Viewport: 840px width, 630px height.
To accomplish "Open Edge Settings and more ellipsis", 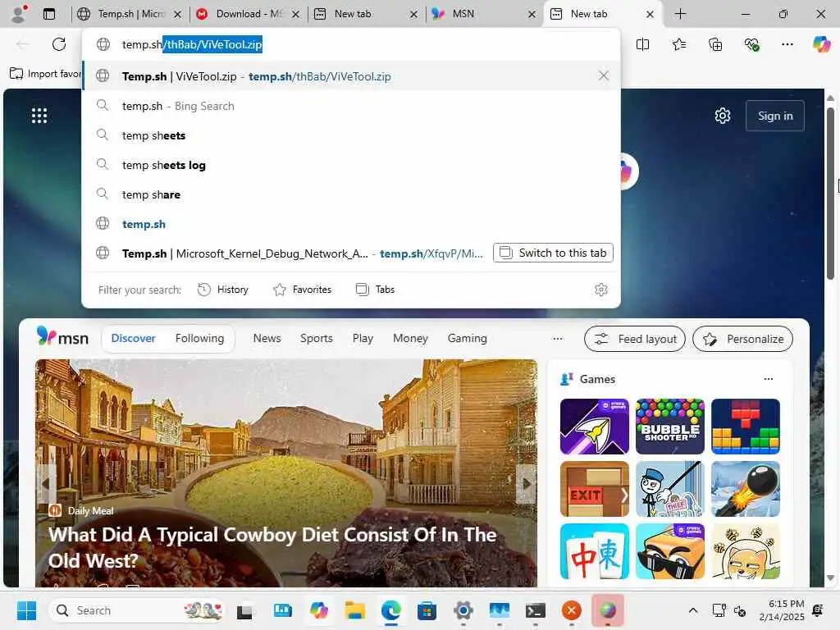I will 787,44.
